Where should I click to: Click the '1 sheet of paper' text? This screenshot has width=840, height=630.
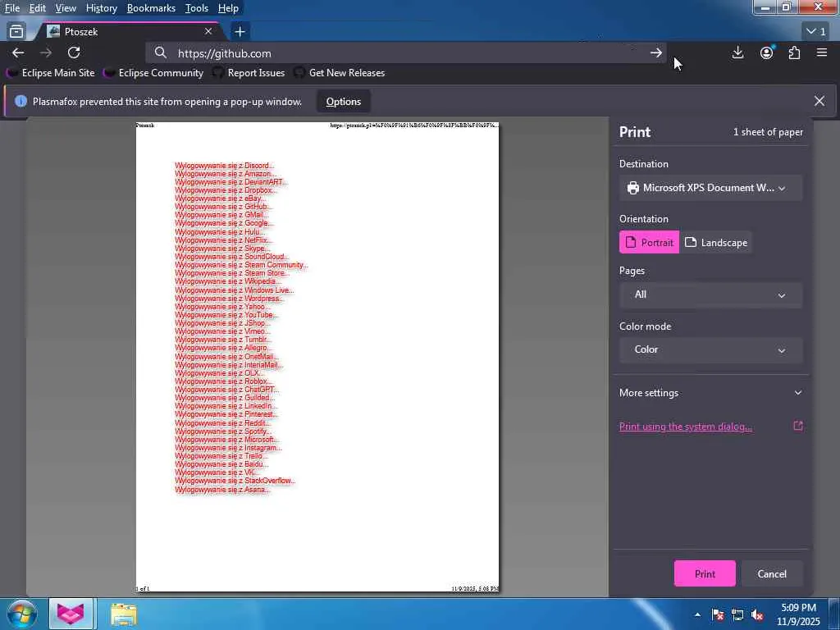pos(768,132)
